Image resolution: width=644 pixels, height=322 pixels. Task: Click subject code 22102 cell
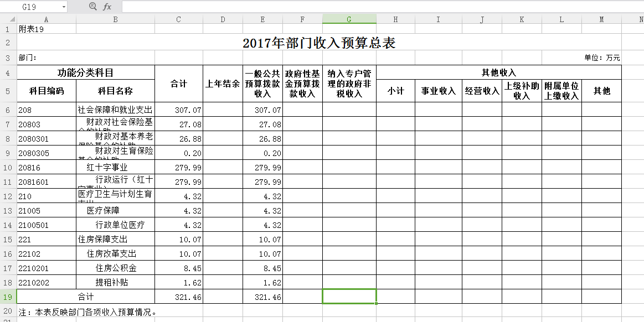pyautogui.click(x=47, y=253)
